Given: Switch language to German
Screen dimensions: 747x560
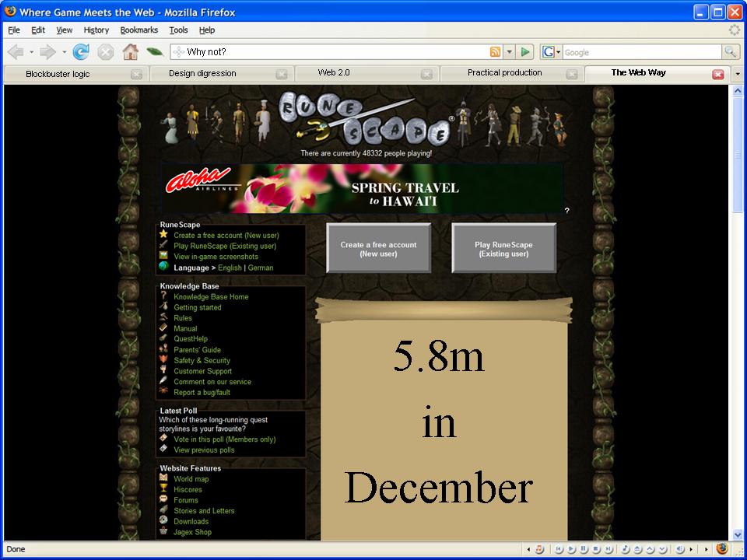Looking at the screenshot, I should click(261, 268).
